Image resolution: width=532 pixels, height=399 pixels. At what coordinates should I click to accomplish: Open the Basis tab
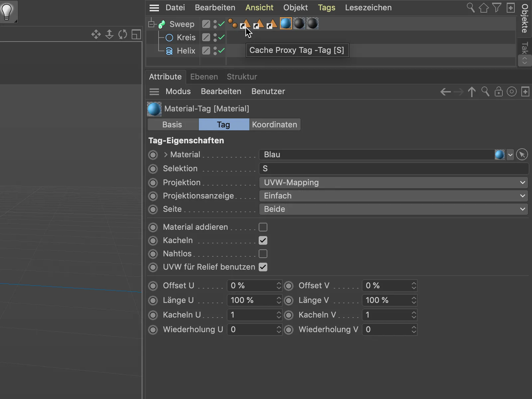click(173, 125)
